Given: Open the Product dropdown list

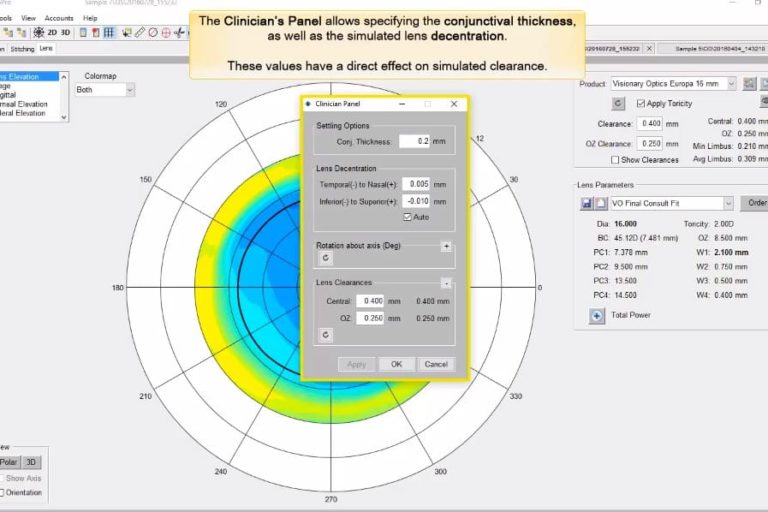Looking at the screenshot, I should pos(731,84).
